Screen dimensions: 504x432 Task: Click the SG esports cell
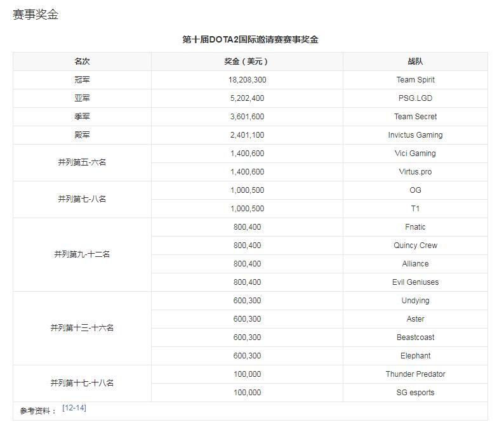(x=415, y=393)
